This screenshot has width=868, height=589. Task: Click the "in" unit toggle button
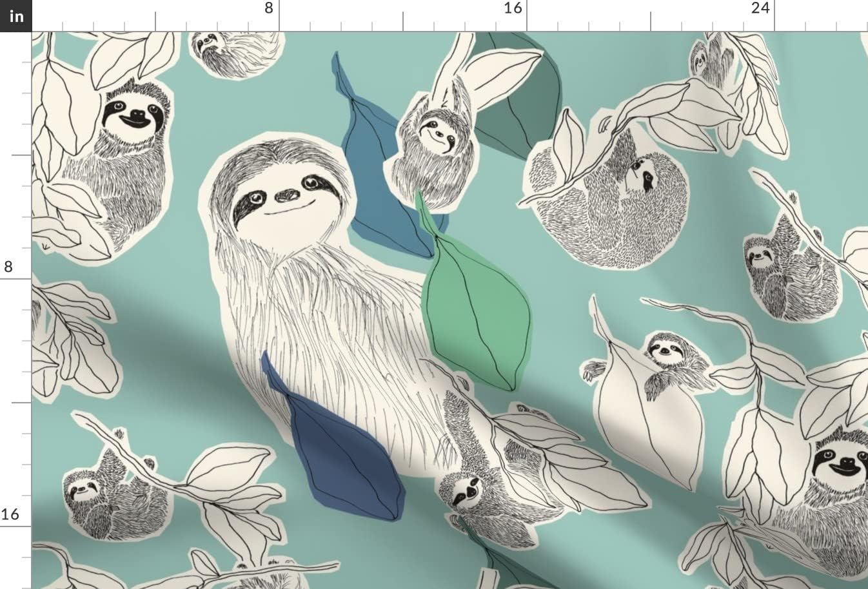pos(15,15)
